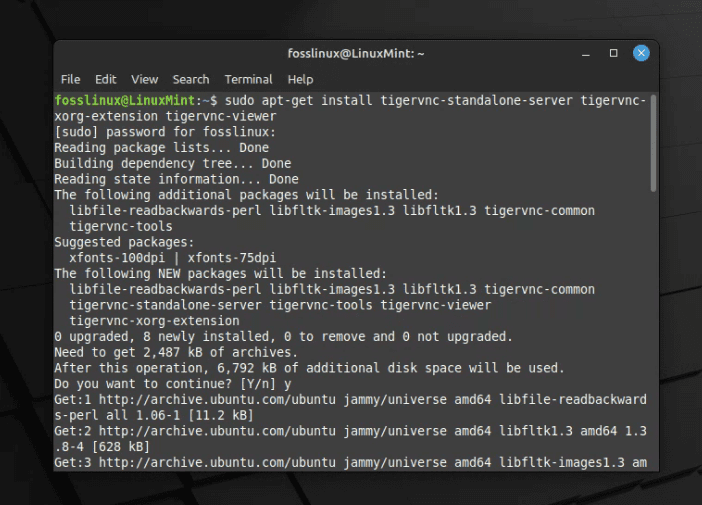Click the line '[sudo] password for fosslinux:'
702x505 pixels.
(x=165, y=132)
